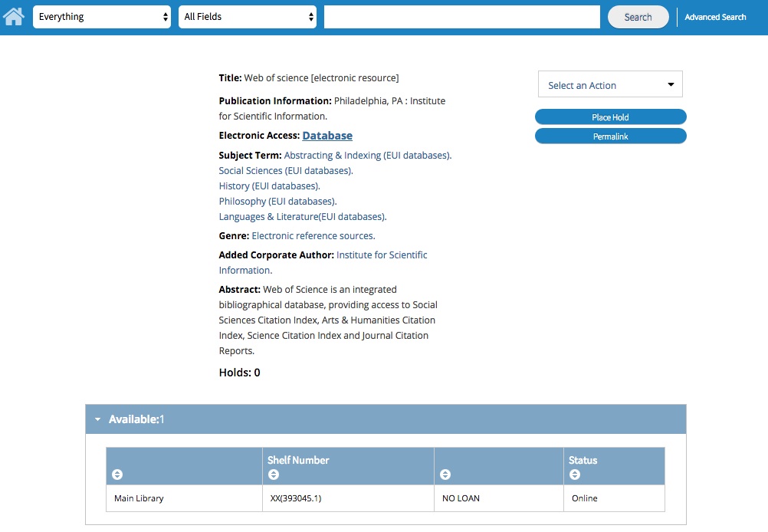Click the Permalink button
The image size is (768, 532).
(609, 136)
